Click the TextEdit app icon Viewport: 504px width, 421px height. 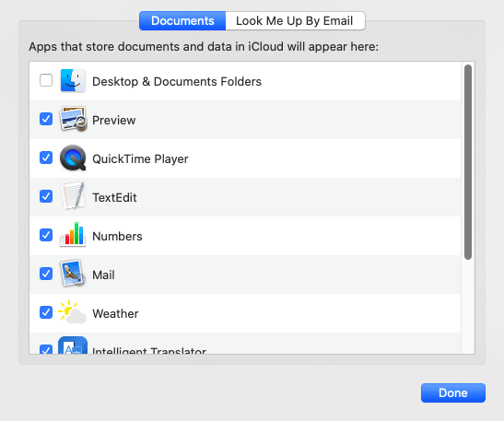[x=73, y=196]
